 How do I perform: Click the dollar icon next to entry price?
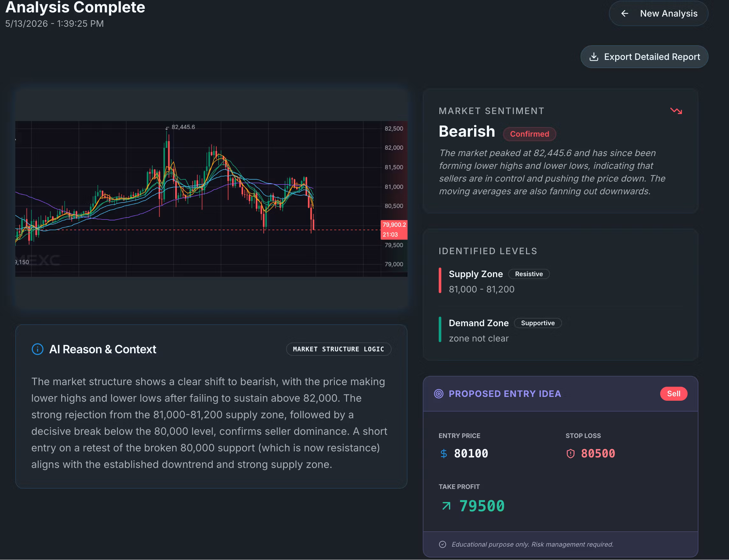443,453
